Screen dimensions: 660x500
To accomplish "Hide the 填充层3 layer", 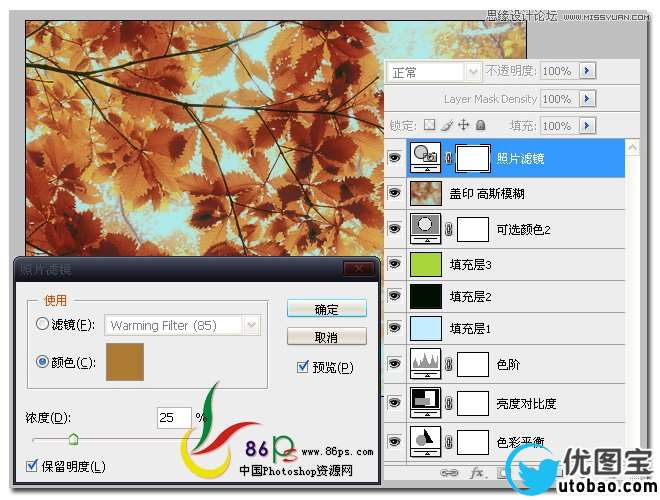I will (x=394, y=264).
